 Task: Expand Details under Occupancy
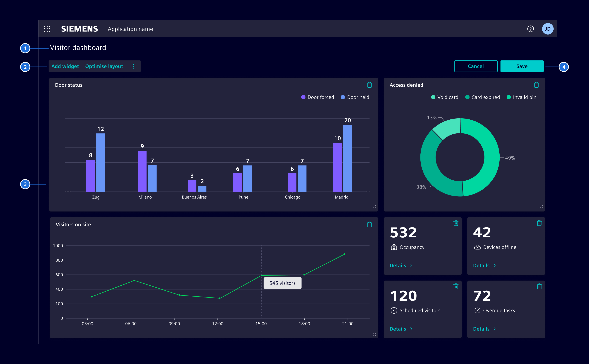point(398,265)
